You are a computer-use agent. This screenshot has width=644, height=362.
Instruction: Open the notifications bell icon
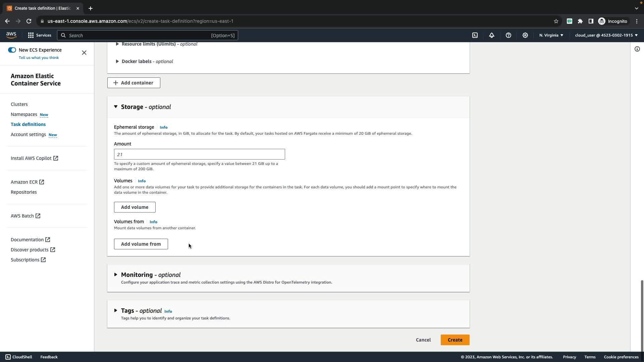click(492, 35)
